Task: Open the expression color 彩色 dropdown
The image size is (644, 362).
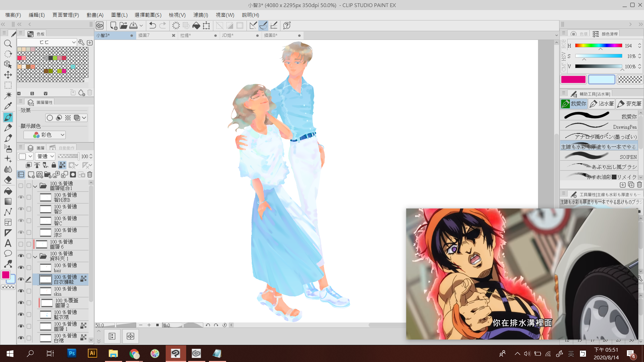Action: point(44,135)
